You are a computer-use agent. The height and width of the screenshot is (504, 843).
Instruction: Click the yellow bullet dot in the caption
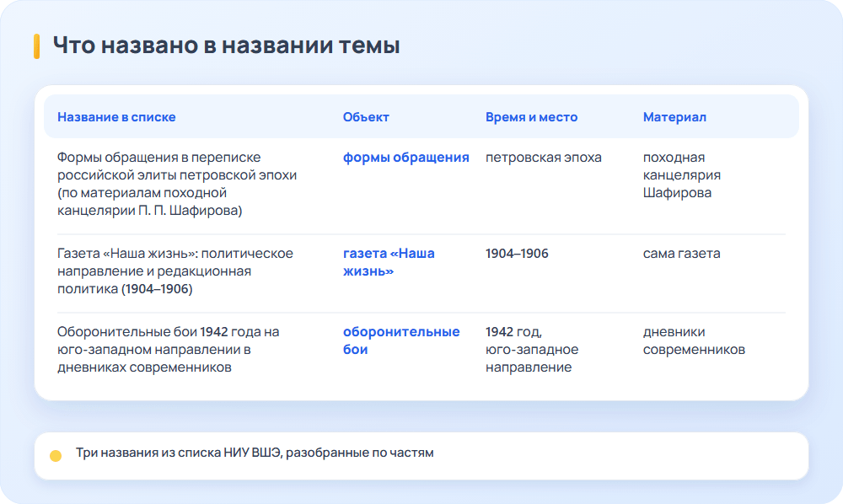click(56, 456)
